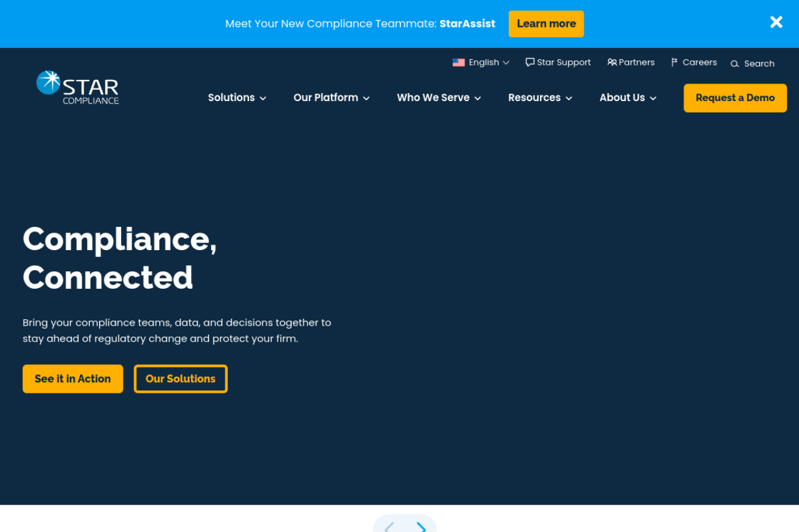Go to the previous carousel slide

pyautogui.click(x=389, y=528)
